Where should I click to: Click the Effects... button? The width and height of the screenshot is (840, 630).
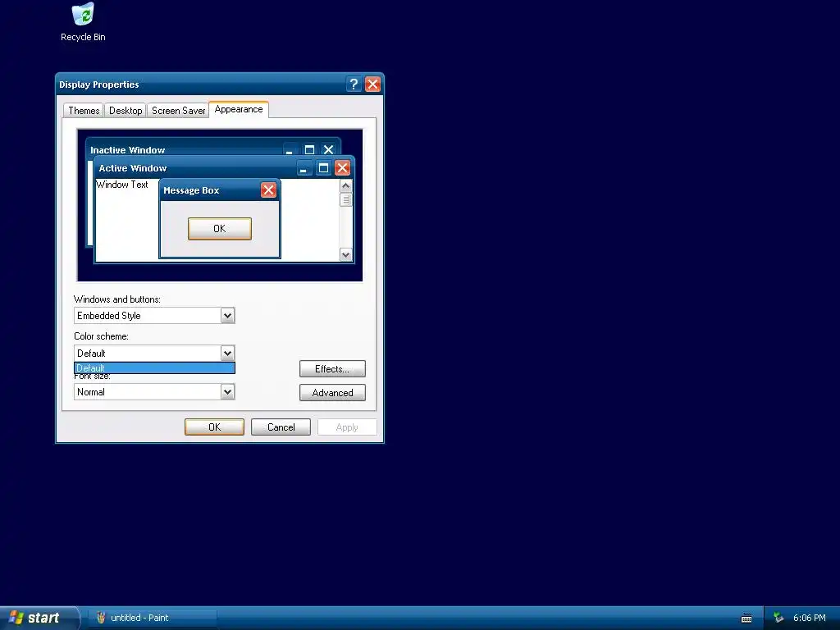pos(332,369)
